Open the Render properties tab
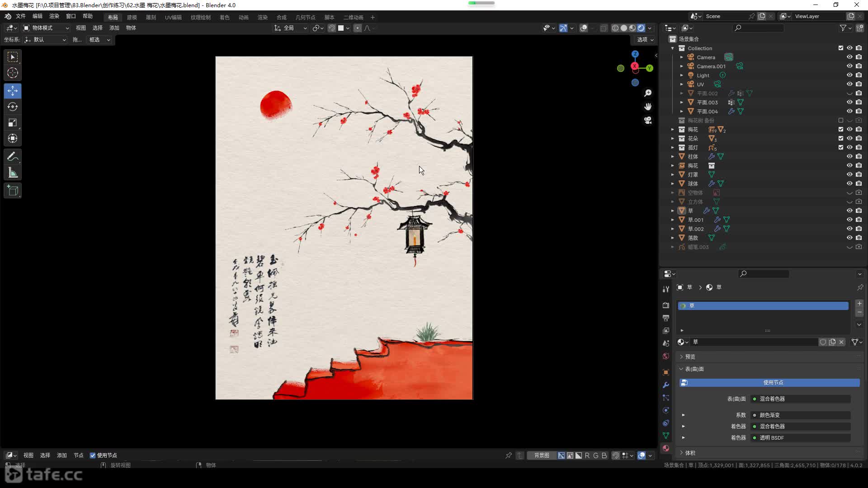The width and height of the screenshot is (868, 488). [x=666, y=305]
